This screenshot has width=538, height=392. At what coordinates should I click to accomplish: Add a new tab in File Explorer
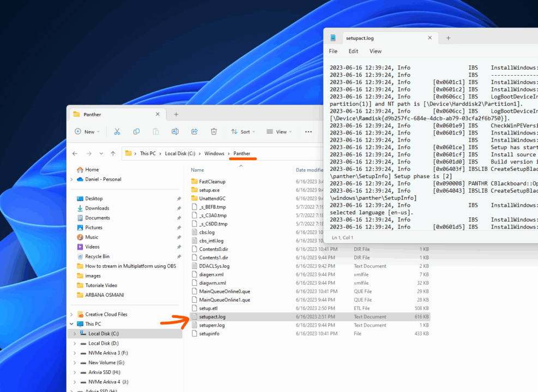[x=176, y=114]
